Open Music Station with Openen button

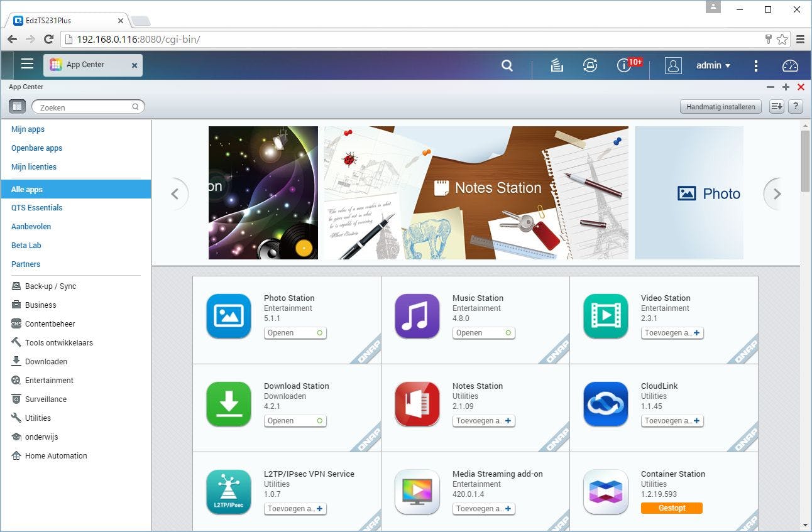point(484,333)
